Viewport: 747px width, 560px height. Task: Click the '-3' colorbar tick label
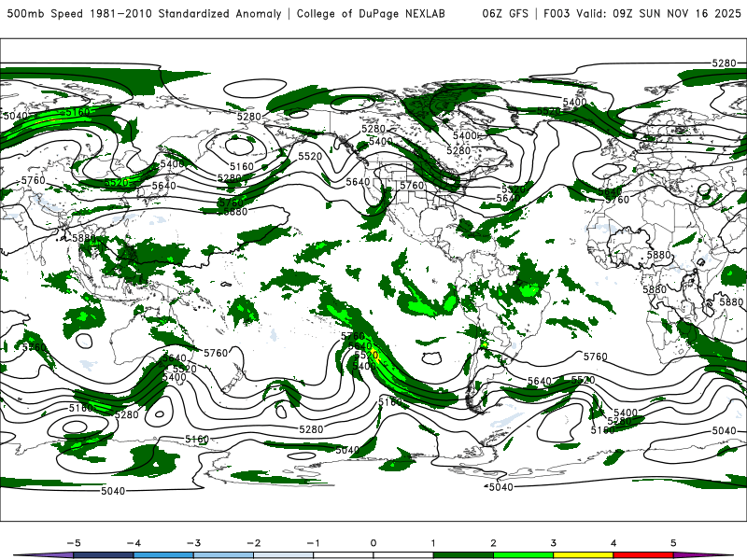[x=193, y=543]
